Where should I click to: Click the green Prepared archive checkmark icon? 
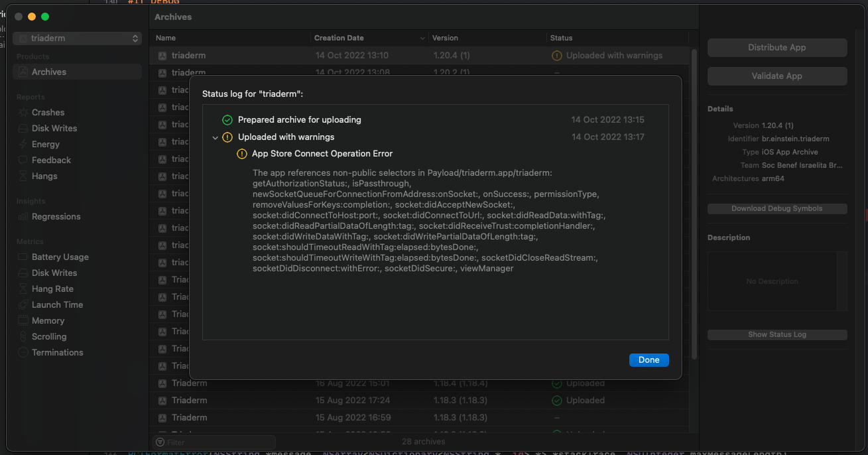pyautogui.click(x=227, y=120)
